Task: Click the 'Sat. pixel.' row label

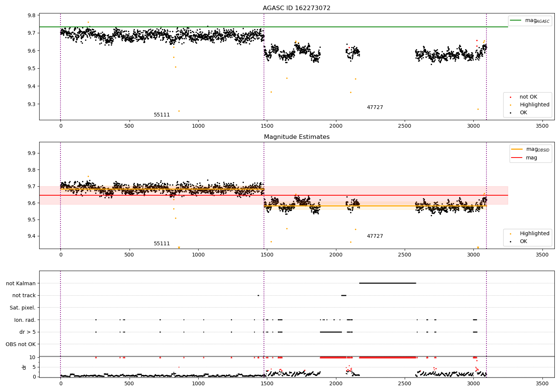Action: click(23, 308)
